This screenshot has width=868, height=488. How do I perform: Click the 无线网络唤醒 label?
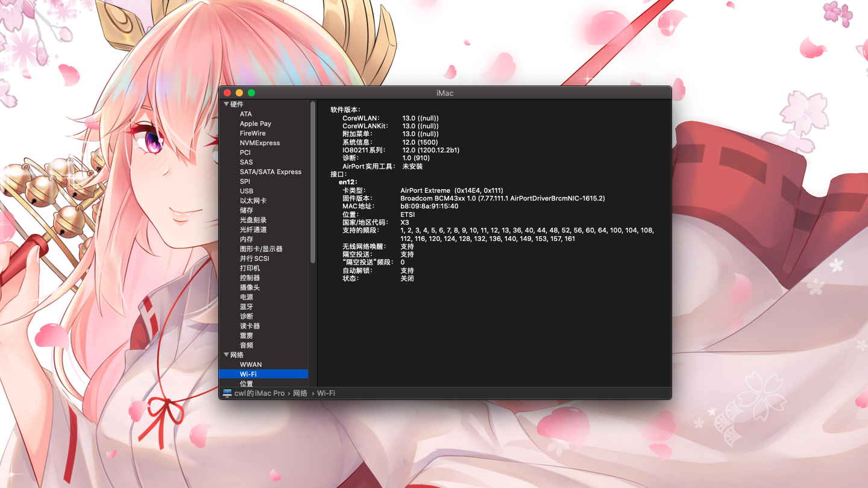tap(363, 246)
